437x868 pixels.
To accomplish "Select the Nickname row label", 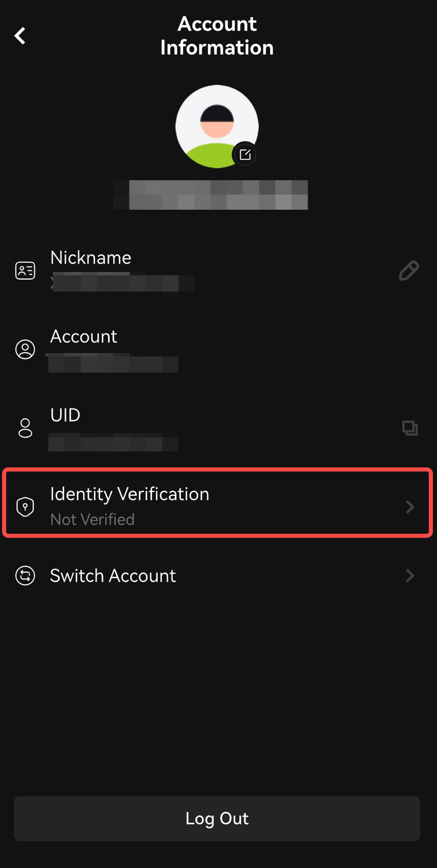I will pyautogui.click(x=91, y=258).
